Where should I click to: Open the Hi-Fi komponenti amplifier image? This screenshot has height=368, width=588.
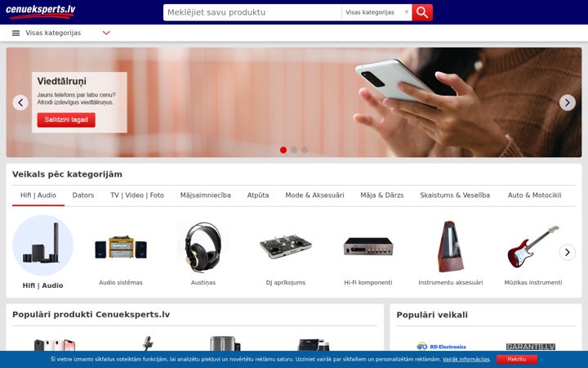pos(368,246)
